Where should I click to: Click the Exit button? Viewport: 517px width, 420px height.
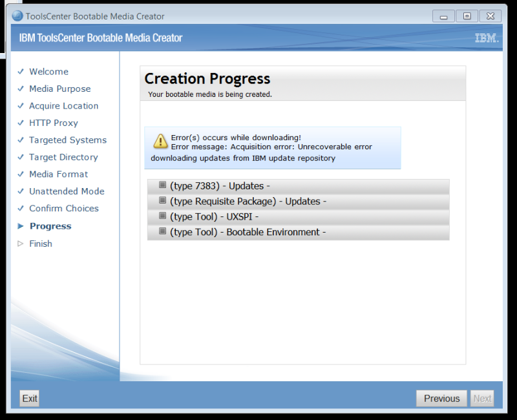(x=30, y=398)
